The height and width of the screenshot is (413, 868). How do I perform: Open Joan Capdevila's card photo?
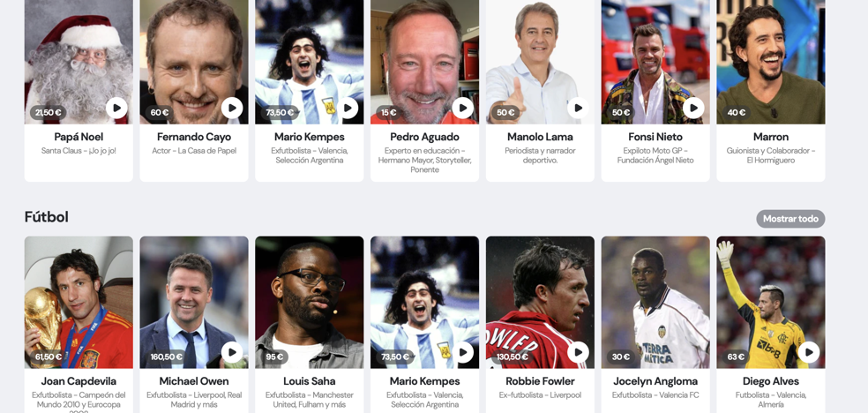[x=79, y=303]
